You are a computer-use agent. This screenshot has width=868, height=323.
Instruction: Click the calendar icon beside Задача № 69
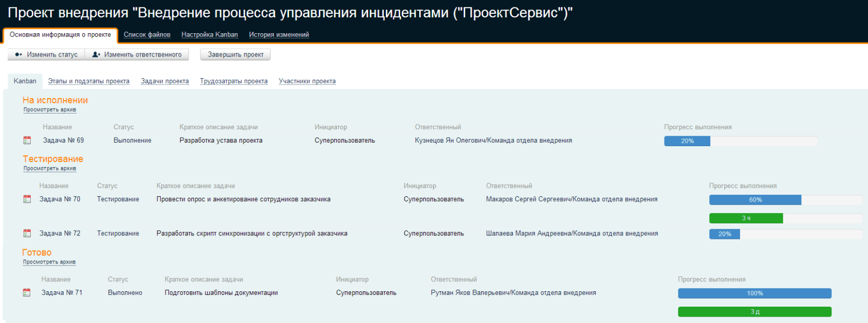[27, 141]
